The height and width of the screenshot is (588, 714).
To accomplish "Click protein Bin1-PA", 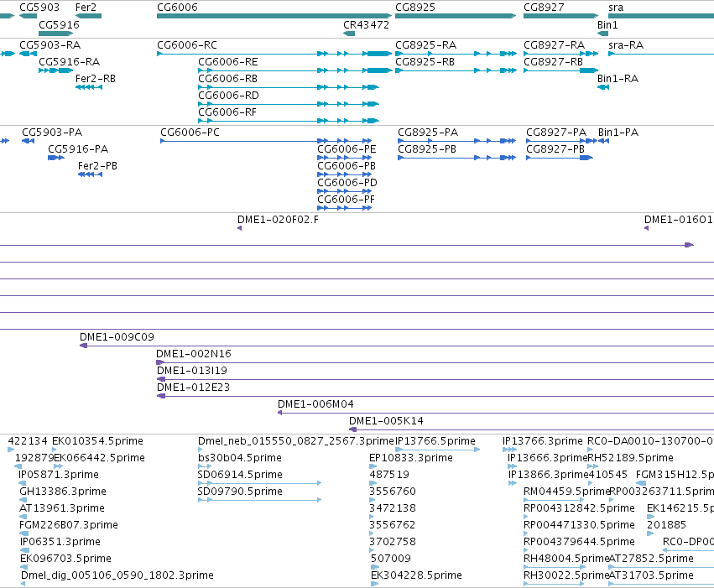I will pos(618,133).
